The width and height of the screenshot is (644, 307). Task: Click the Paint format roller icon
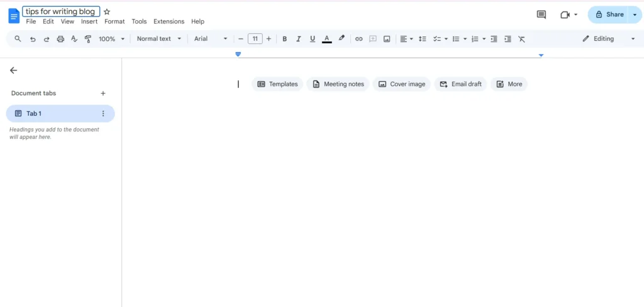[x=88, y=39]
